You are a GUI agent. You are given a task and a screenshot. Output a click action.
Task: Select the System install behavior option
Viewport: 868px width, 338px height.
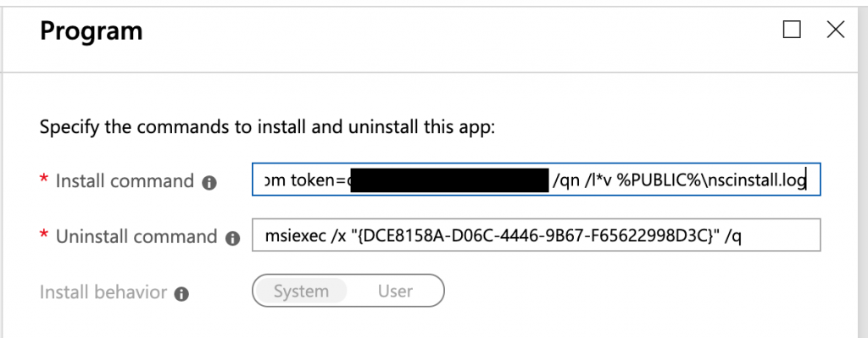301,291
